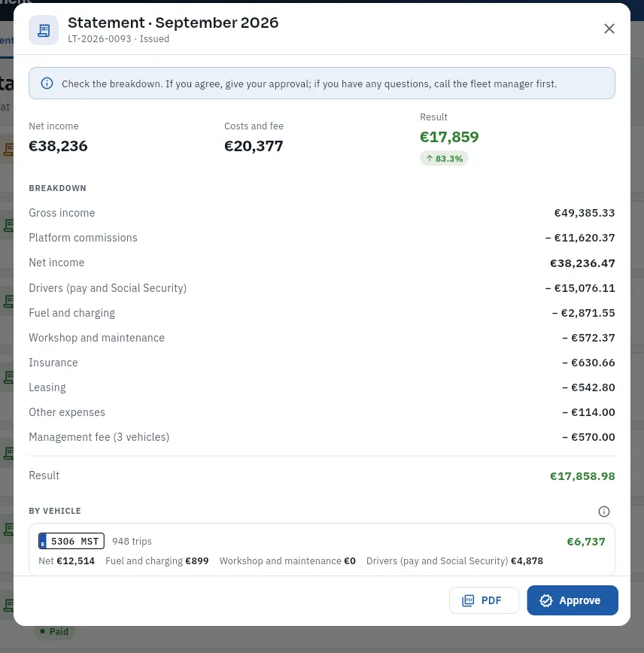Click the Leasing row label
This screenshot has width=644, height=653.
click(x=47, y=387)
